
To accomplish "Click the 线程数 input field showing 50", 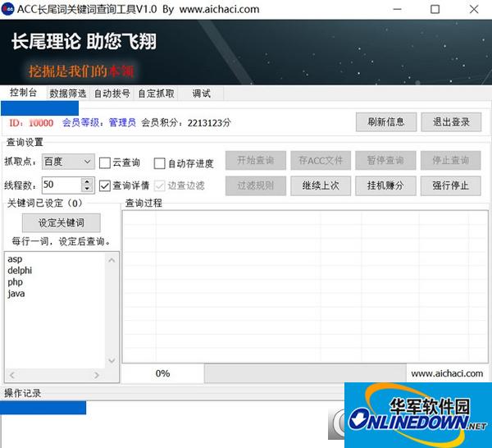I will 61,185.
